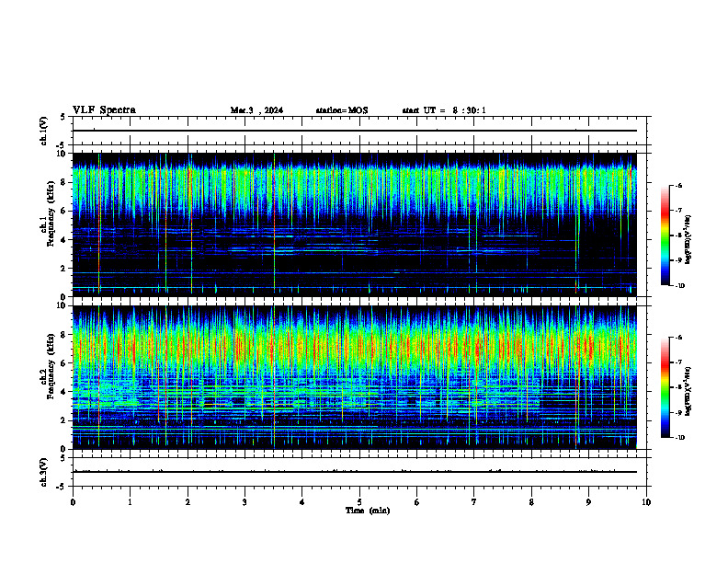
Task: Click the "station=MOS" header label
Action: coord(342,110)
